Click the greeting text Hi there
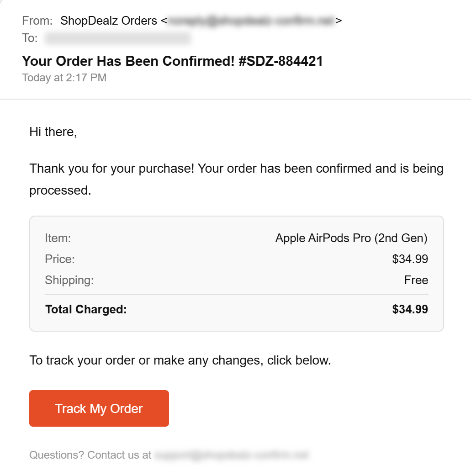This screenshot has height=476, width=471. (53, 132)
